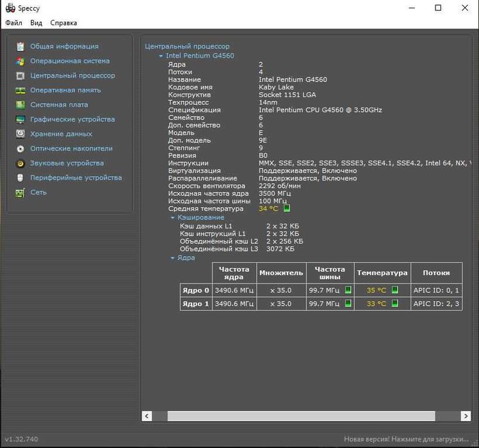Open the Вид menu
479x448 pixels.
[x=36, y=23]
